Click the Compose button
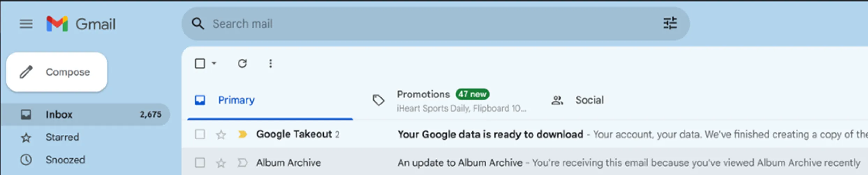The image size is (868, 175). tap(57, 72)
